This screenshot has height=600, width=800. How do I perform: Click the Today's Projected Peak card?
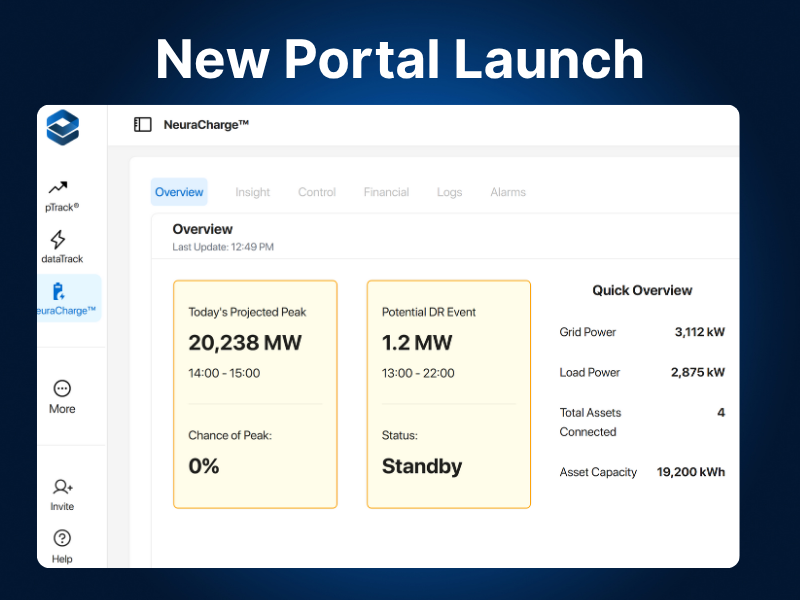coord(255,394)
